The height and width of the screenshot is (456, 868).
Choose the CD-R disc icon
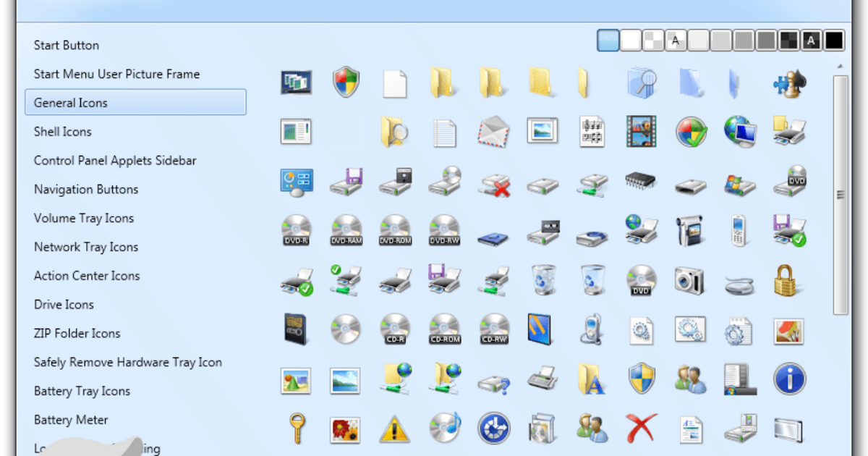coord(395,329)
